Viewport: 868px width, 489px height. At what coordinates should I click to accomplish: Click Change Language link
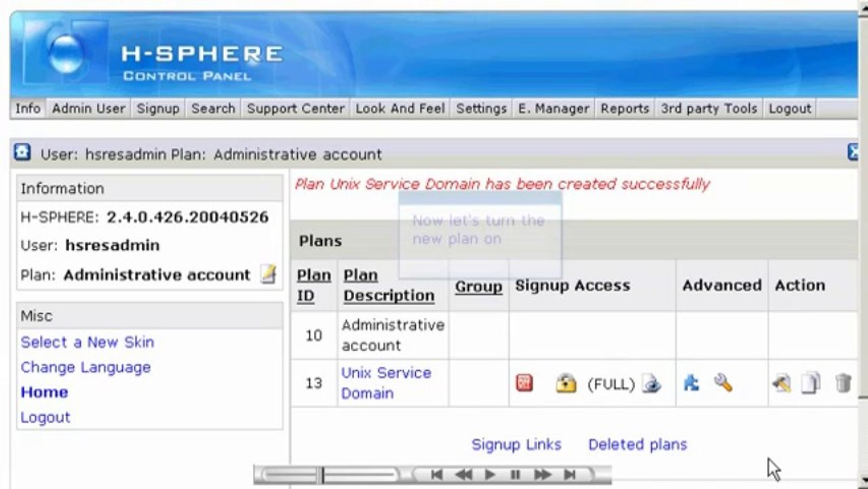pos(86,367)
